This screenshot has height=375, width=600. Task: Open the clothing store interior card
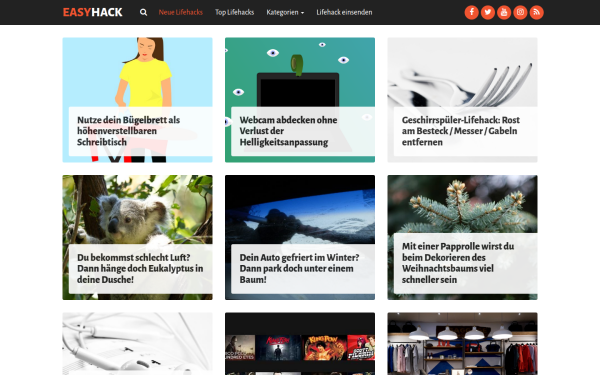pyautogui.click(x=462, y=344)
